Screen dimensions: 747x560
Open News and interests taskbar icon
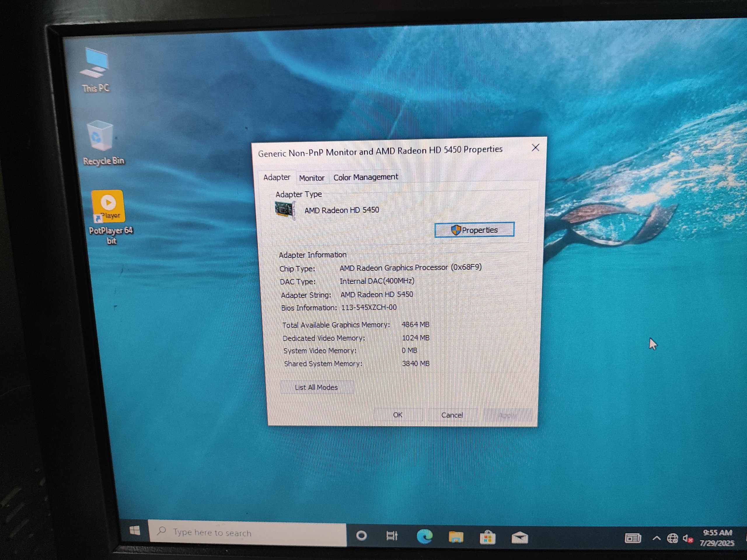tap(633, 538)
